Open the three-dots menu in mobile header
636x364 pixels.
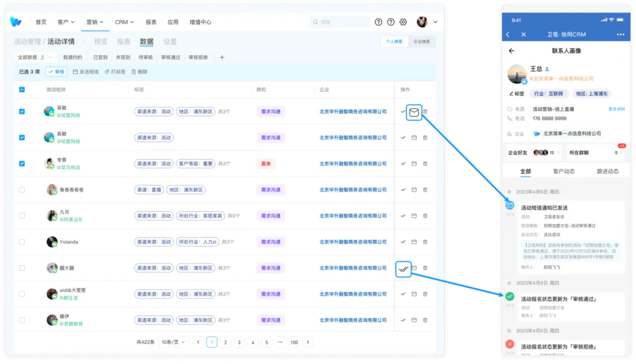(620, 35)
